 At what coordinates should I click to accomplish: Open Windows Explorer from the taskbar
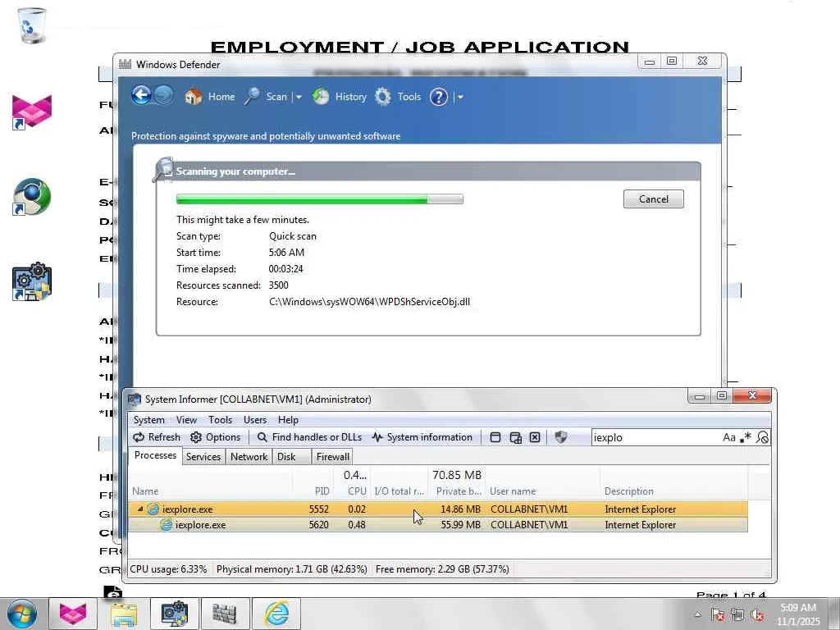pyautogui.click(x=123, y=614)
